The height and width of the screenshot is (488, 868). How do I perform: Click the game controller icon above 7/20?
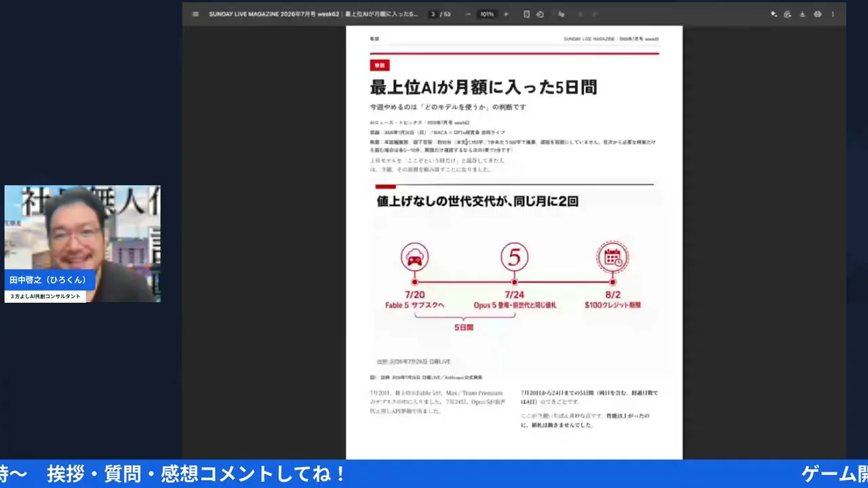coord(414,257)
